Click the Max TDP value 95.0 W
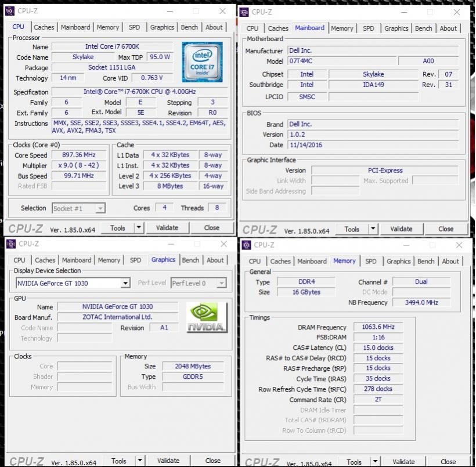Image resolution: width=476 pixels, height=467 pixels. pyautogui.click(x=160, y=57)
